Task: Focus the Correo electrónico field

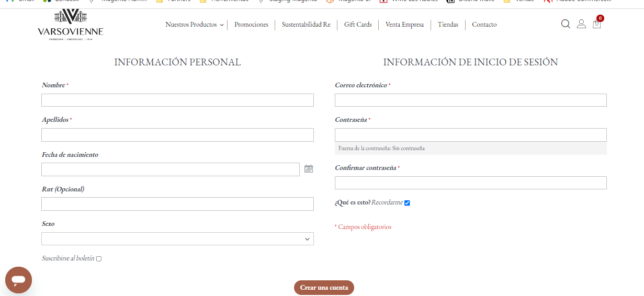Action: (470, 100)
